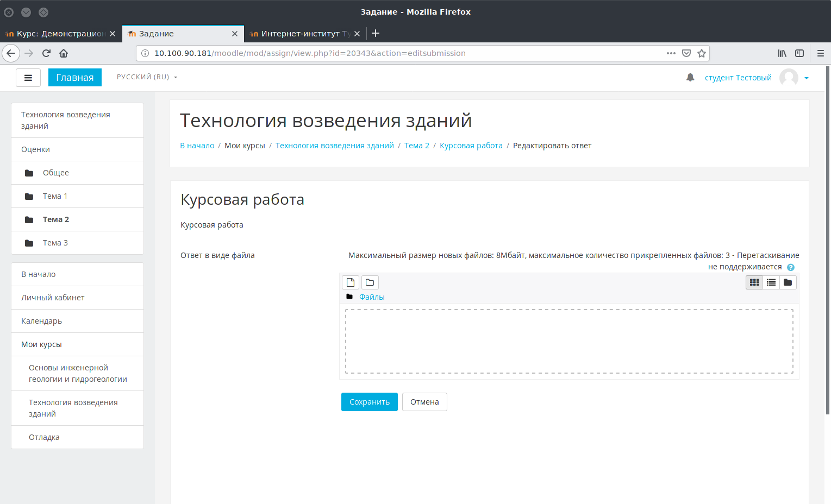This screenshot has height=504, width=831.
Task: Open course Основы инженерной геологии и гидрогеологии
Action: 77,374
